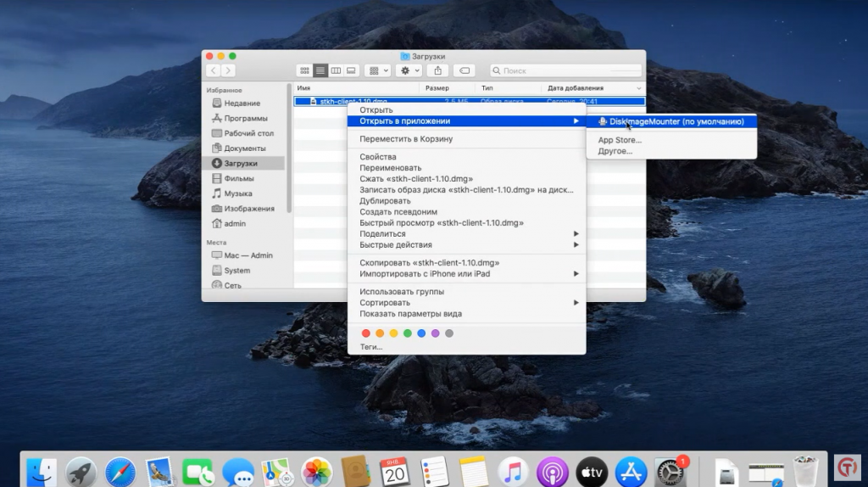Image resolution: width=868 pixels, height=487 pixels.
Task: Expand Открыть в приложении submenu
Action: pyautogui.click(x=467, y=120)
